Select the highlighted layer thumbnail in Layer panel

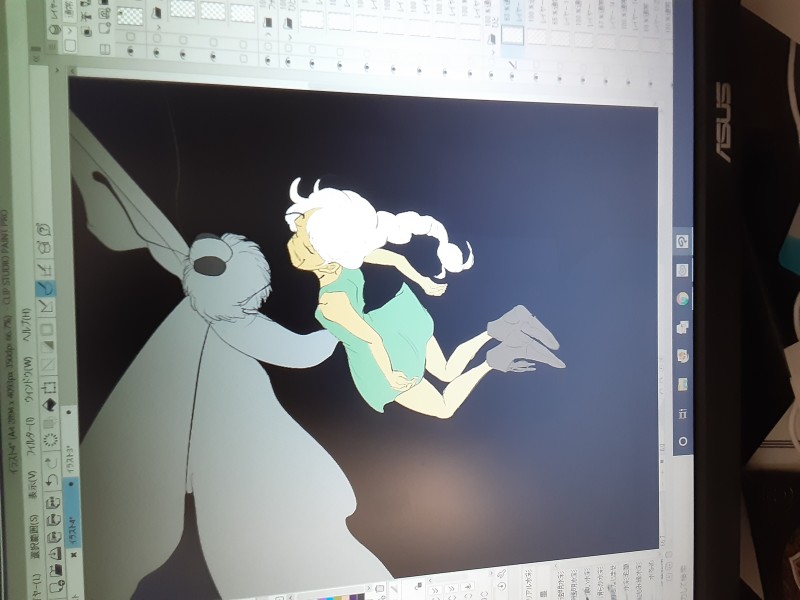[x=512, y=35]
